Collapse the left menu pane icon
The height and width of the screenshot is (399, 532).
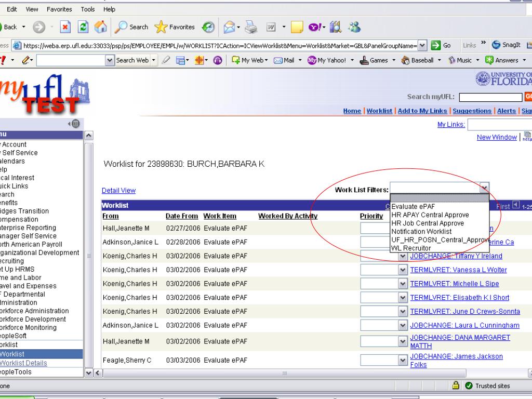click(75, 124)
